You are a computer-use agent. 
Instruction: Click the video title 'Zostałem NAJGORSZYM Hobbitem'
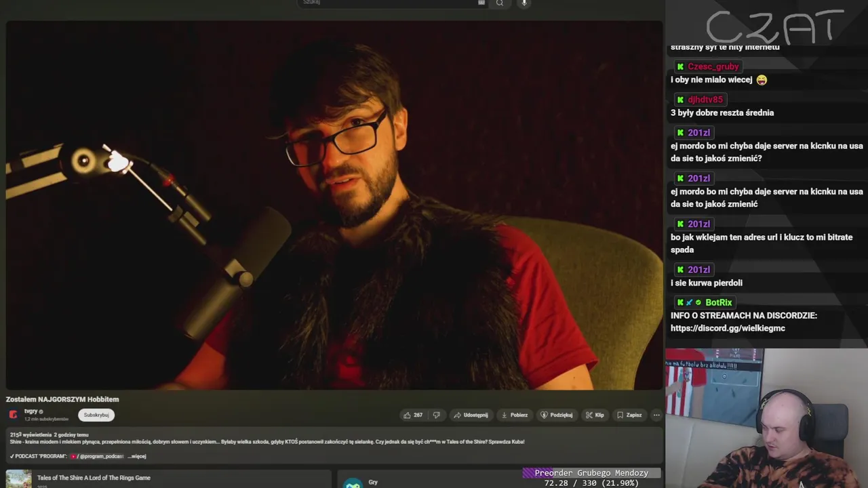[x=62, y=399]
